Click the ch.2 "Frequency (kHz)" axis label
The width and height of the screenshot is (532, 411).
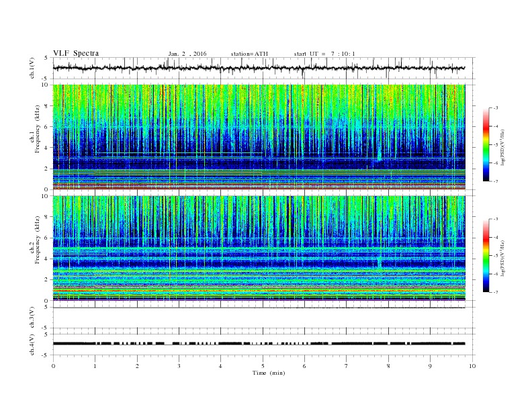(37, 240)
